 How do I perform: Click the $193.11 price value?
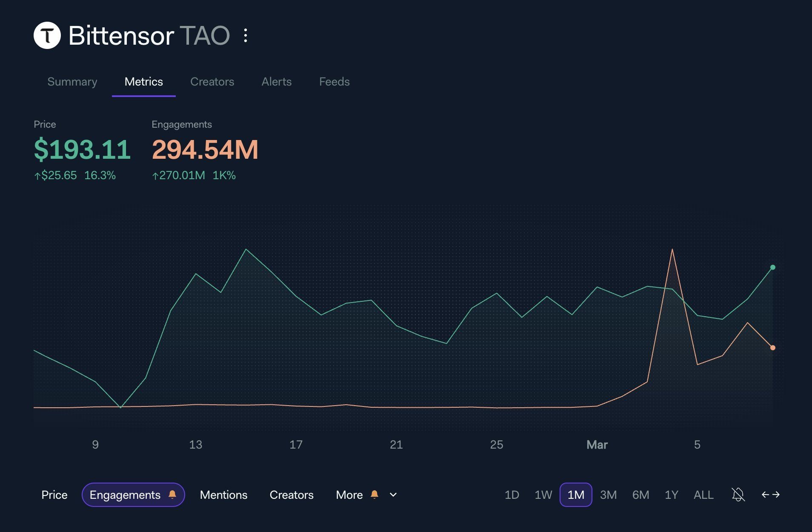click(83, 150)
